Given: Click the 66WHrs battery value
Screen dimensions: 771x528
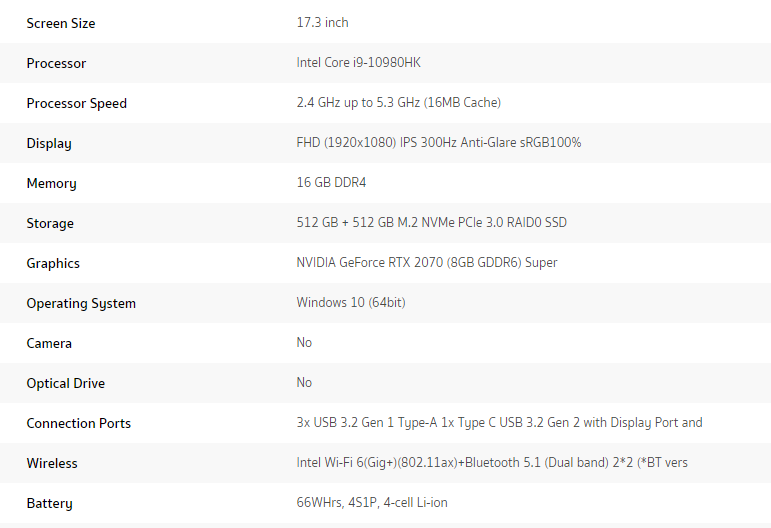Looking at the screenshot, I should tap(372, 502).
